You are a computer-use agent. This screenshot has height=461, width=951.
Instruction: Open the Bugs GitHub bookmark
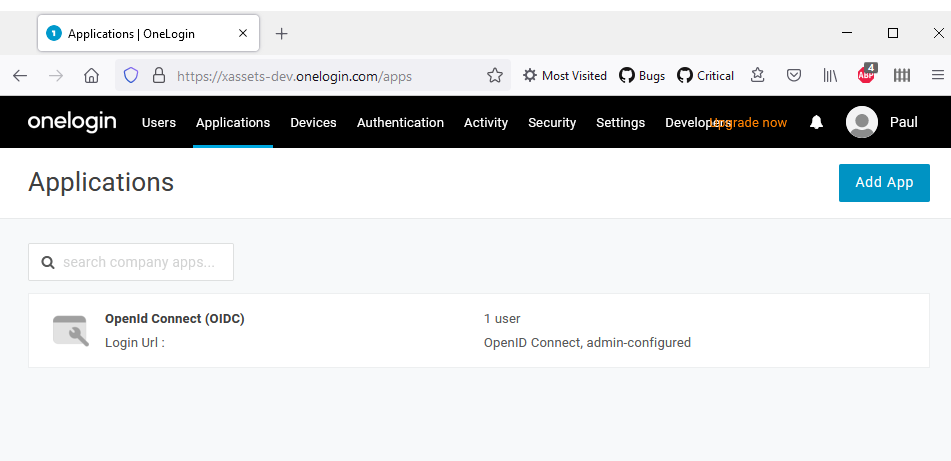point(642,76)
